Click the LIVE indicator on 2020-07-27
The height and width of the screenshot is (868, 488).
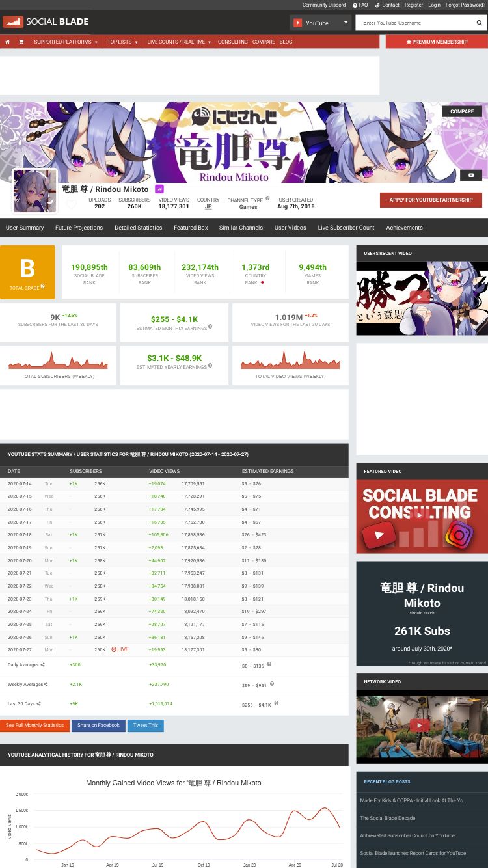coord(120,649)
